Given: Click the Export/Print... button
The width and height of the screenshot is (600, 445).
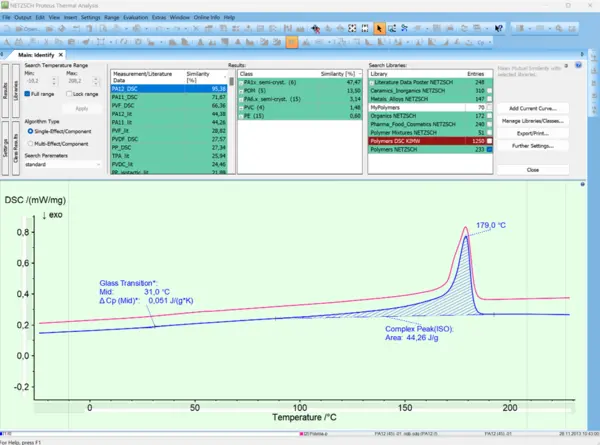Looking at the screenshot, I should pyautogui.click(x=533, y=133).
